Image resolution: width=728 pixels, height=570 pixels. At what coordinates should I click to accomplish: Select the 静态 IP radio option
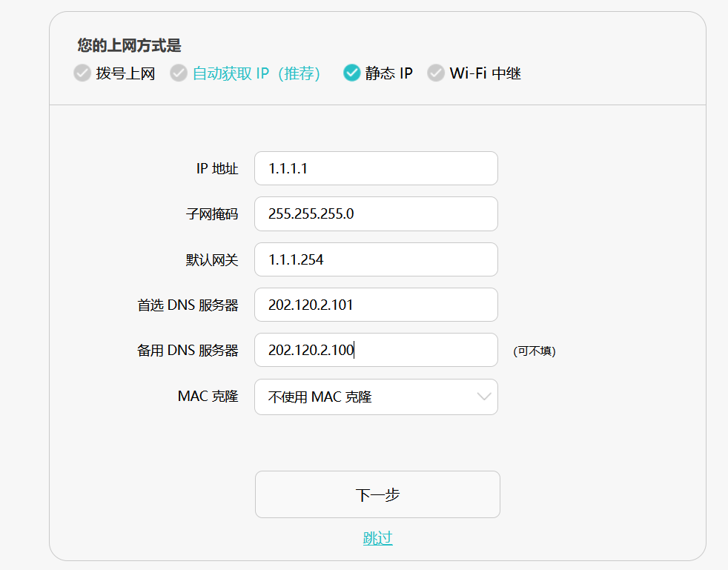pos(352,73)
